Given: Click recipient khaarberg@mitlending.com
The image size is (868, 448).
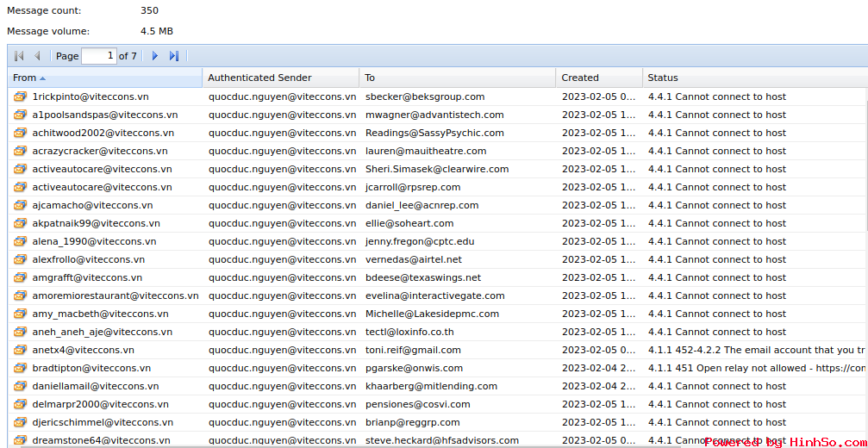Looking at the screenshot, I should tap(431, 386).
